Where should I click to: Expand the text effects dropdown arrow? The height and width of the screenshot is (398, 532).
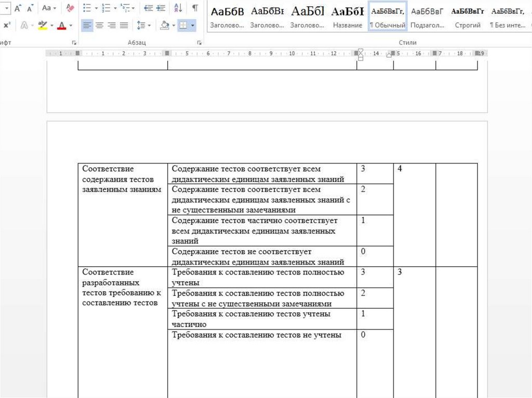(32, 25)
